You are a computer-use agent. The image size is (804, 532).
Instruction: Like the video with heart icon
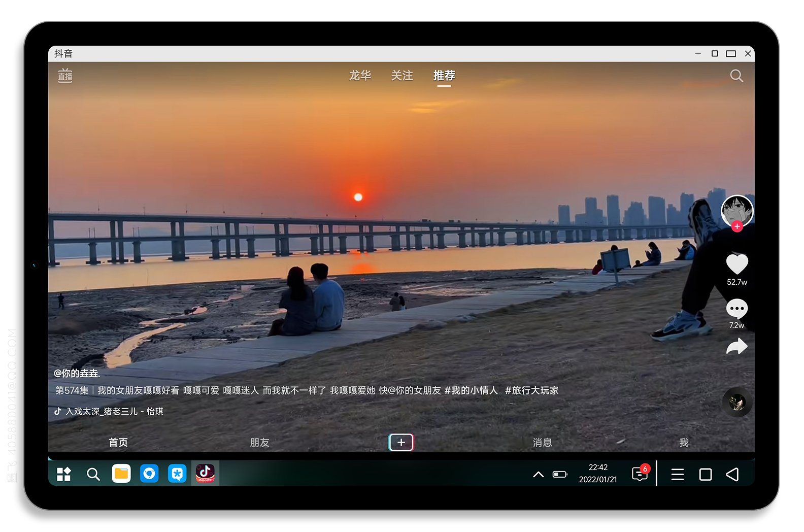(736, 264)
